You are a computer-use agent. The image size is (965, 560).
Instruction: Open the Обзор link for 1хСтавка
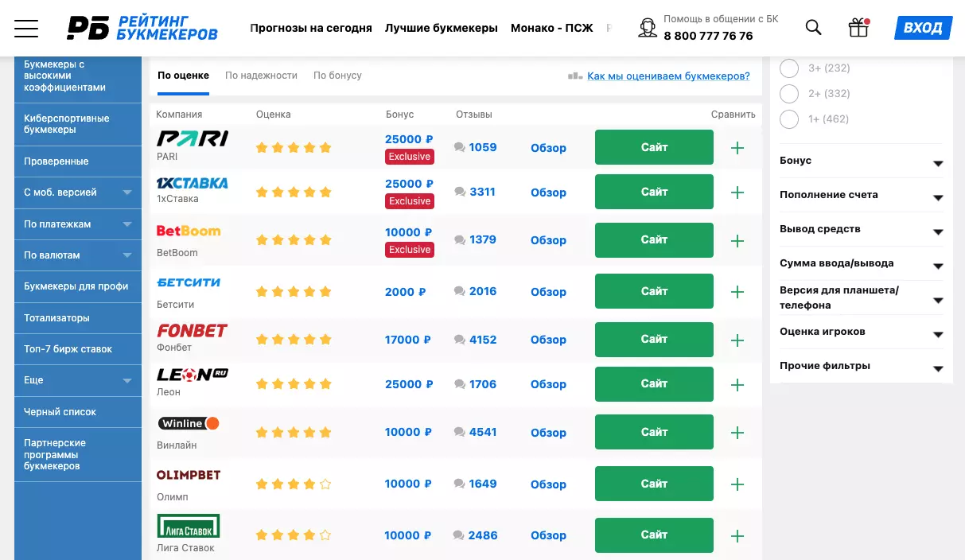point(548,192)
